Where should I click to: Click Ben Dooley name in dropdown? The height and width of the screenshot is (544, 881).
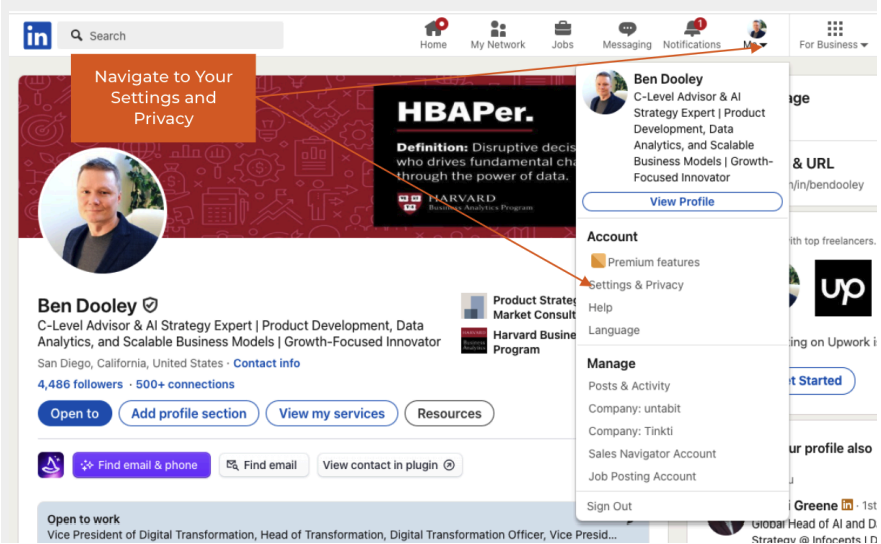[668, 79]
